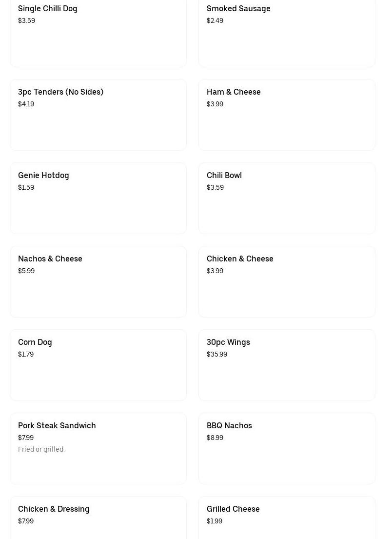Viewport: 392px width, 539px height.
Task: Open the Ham & Cheese menu item
Action: point(286,115)
